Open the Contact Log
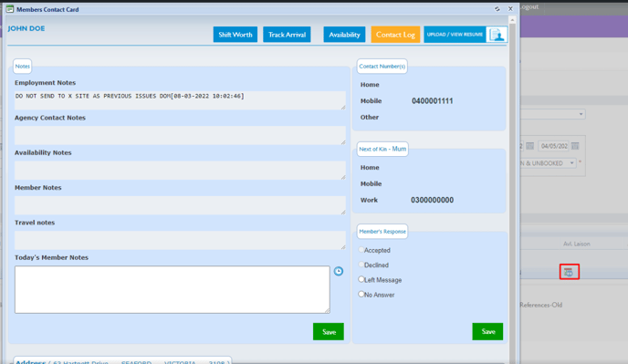Screen dimensions: 628x364 (x=395, y=35)
